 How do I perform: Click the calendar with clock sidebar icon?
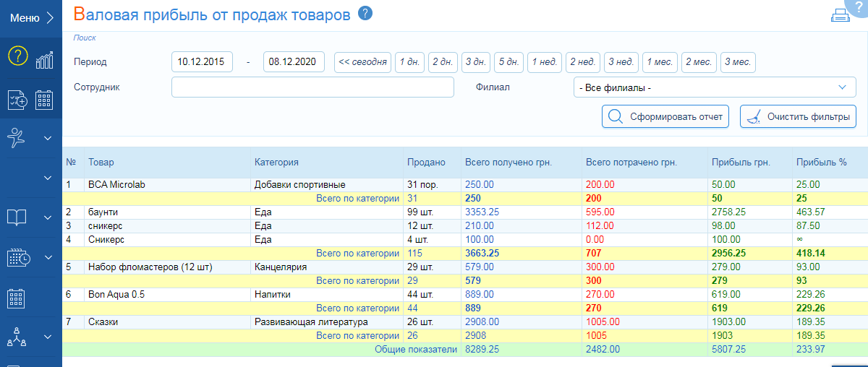tap(17, 258)
